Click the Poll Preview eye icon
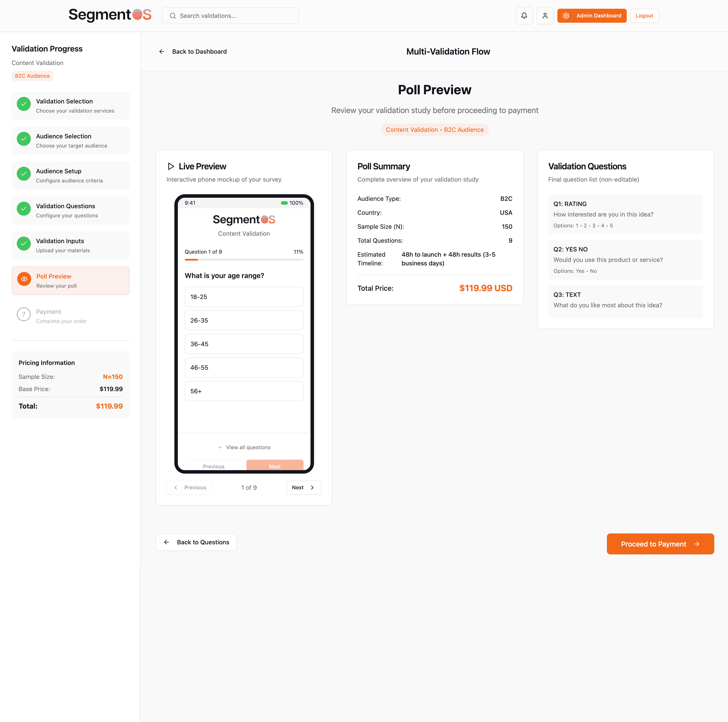 pyautogui.click(x=24, y=279)
